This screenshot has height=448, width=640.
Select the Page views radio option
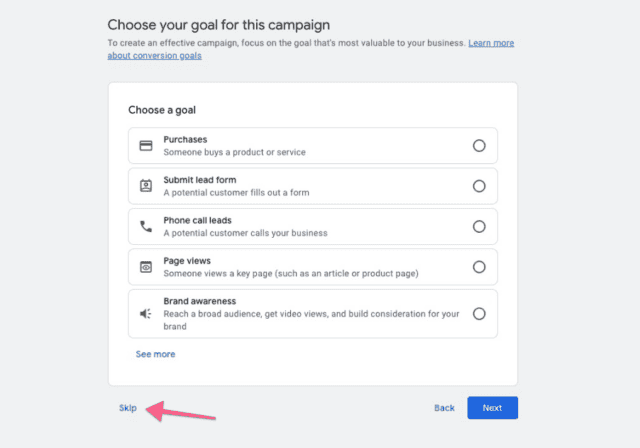point(479,267)
